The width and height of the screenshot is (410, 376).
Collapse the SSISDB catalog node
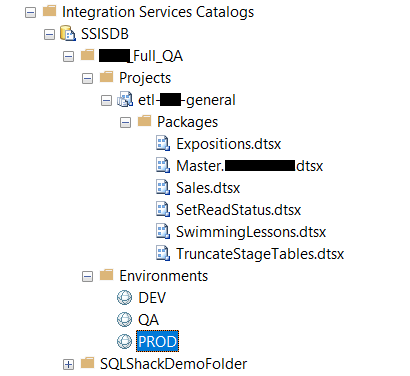click(x=49, y=35)
